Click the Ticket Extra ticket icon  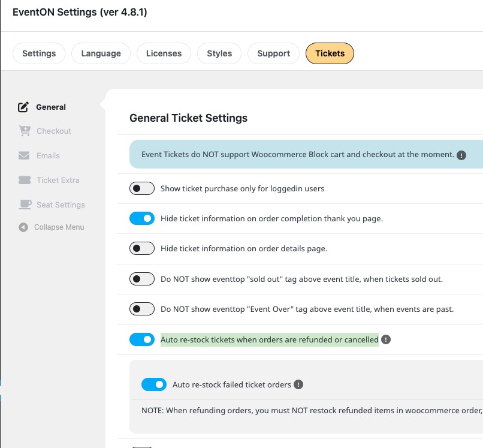[25, 180]
